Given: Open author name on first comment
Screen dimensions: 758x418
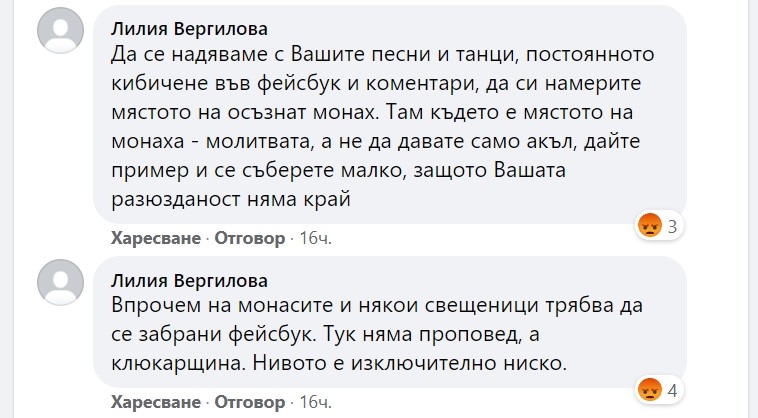Looking at the screenshot, I should pos(189,29).
